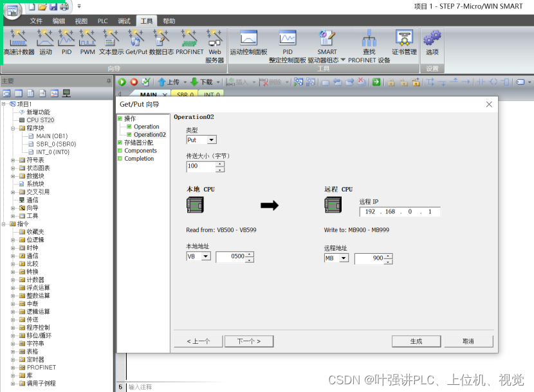The width and height of the screenshot is (534, 392).
Task: Open the local address VB area dropdown
Action: [206, 256]
